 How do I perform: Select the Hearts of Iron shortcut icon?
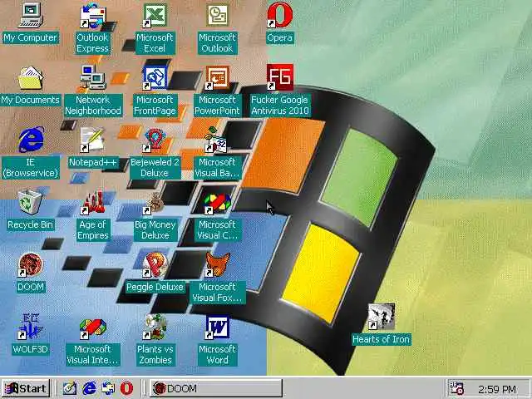pyautogui.click(x=382, y=317)
